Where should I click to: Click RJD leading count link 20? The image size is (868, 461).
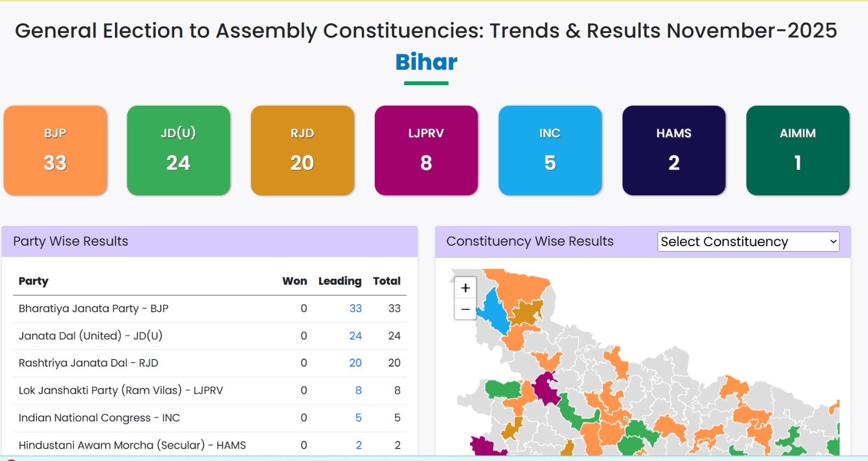pos(355,363)
